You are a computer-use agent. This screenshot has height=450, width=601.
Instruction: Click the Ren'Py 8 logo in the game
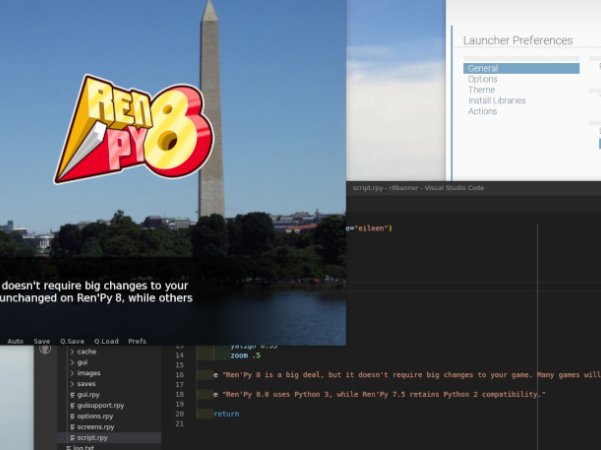click(x=133, y=130)
